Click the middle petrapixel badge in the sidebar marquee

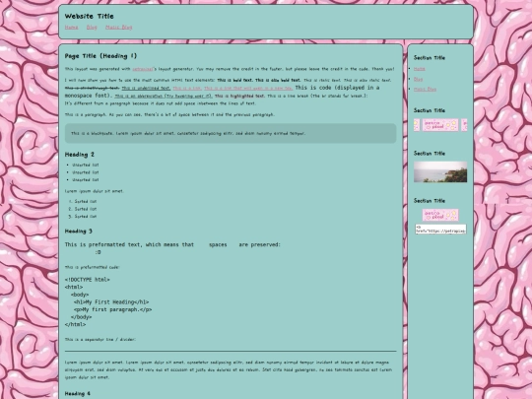click(440, 125)
